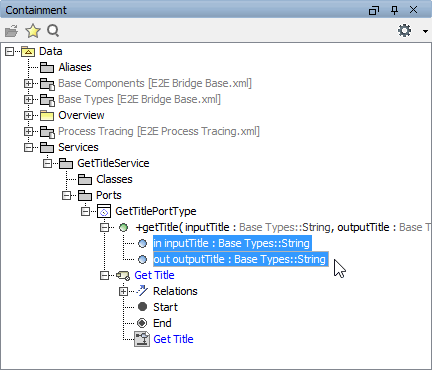The width and height of the screenshot is (432, 370).
Task: Click the open folder toolbar icon
Action: [12, 31]
